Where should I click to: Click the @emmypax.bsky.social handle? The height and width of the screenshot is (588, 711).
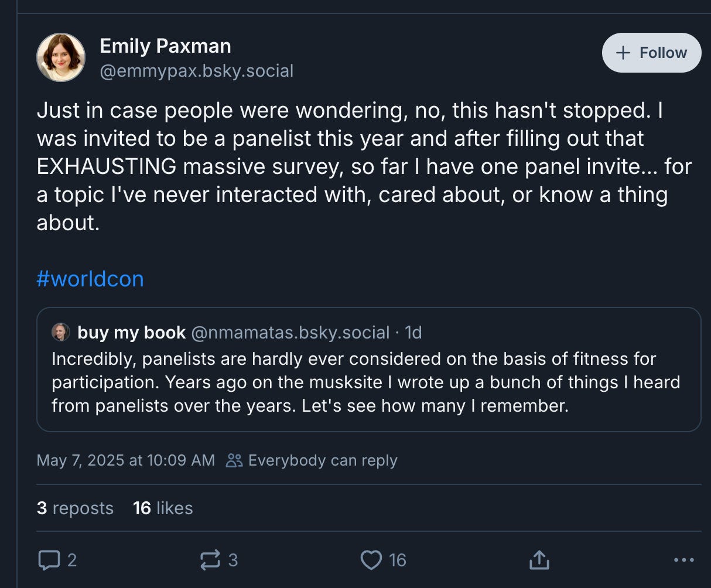[196, 71]
